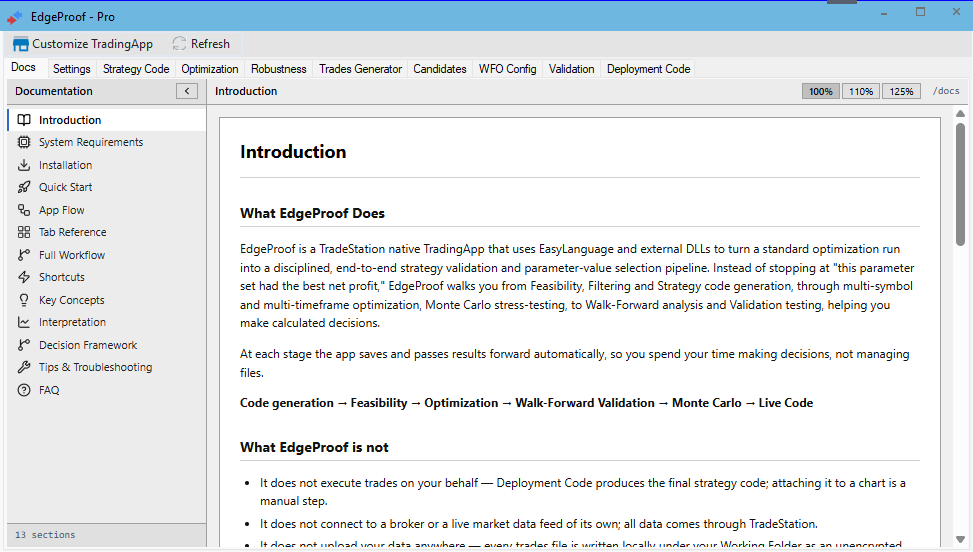Click the Documentation panel header

tap(54, 91)
